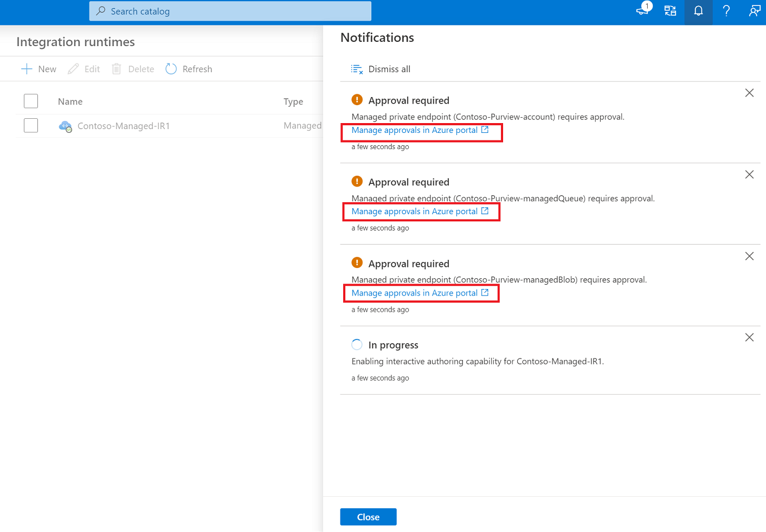Viewport: 766px width, 532px height.
Task: Open Manage approvals link for Contoso-Purview-account
Action: tap(420, 130)
